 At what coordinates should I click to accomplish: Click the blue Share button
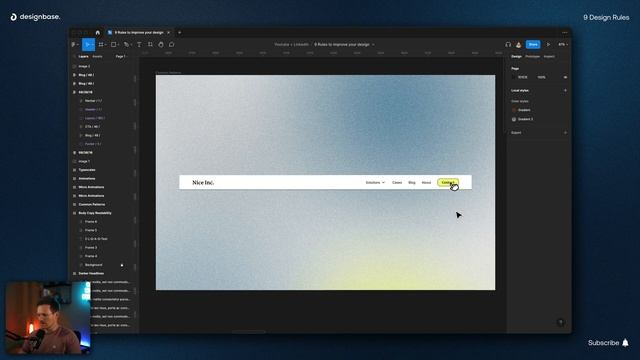pos(533,44)
